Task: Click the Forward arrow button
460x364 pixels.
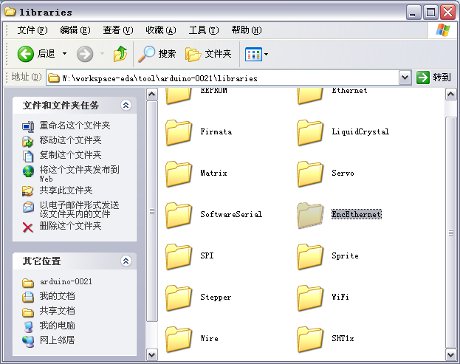Action: (x=85, y=54)
